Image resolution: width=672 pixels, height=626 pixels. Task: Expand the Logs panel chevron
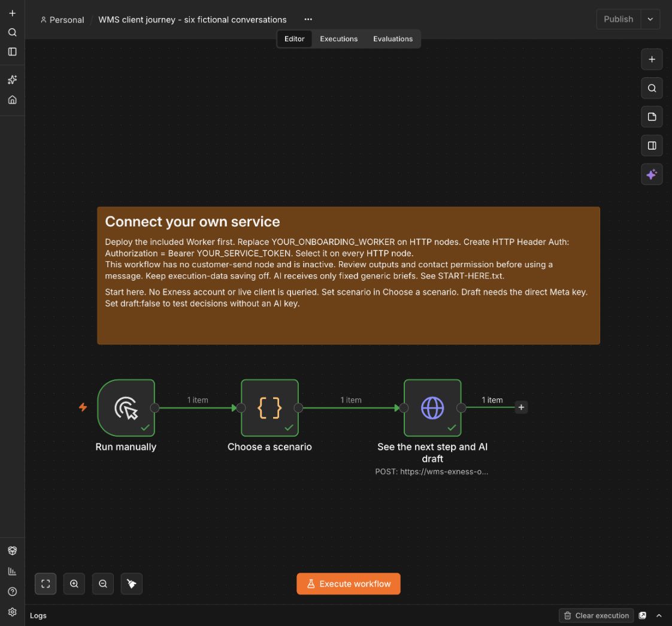[x=659, y=615]
